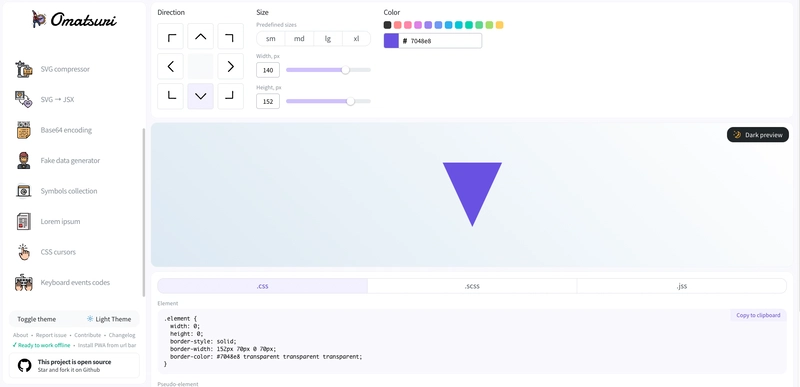Switch to the .jss tab
800x387 pixels.
pos(682,286)
